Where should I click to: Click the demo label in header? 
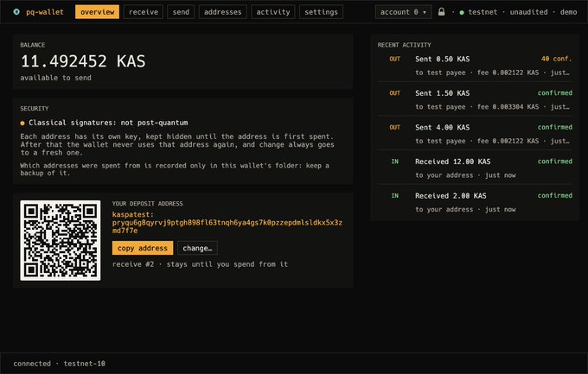click(x=568, y=12)
